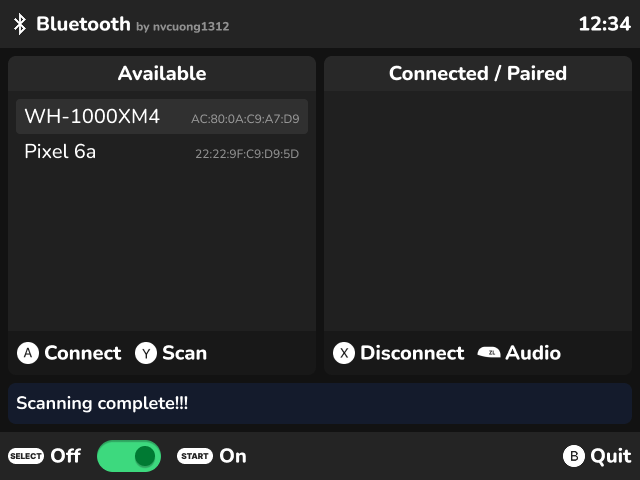
Task: Click the Quit text label
Action: 611,456
